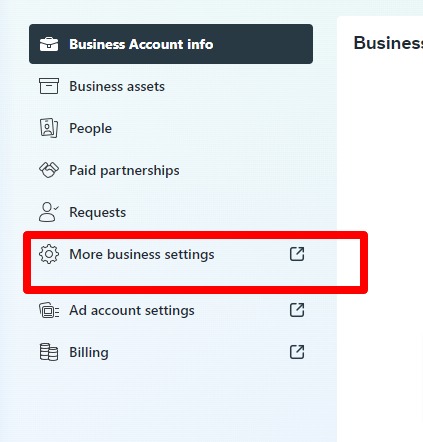Click the person-with-checkmark Requests icon
This screenshot has height=442, width=423.
[x=49, y=212]
